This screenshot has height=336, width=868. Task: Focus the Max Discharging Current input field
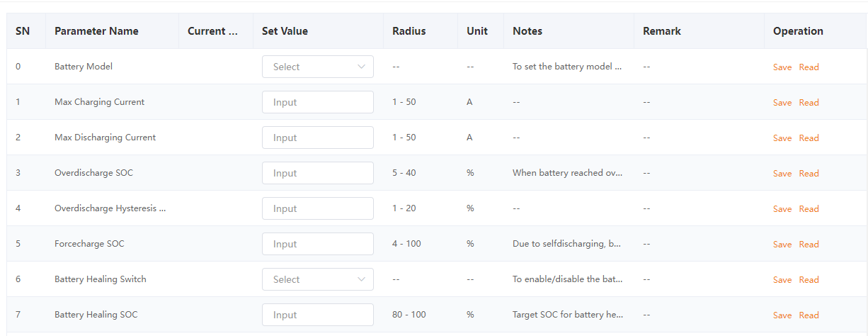point(317,138)
